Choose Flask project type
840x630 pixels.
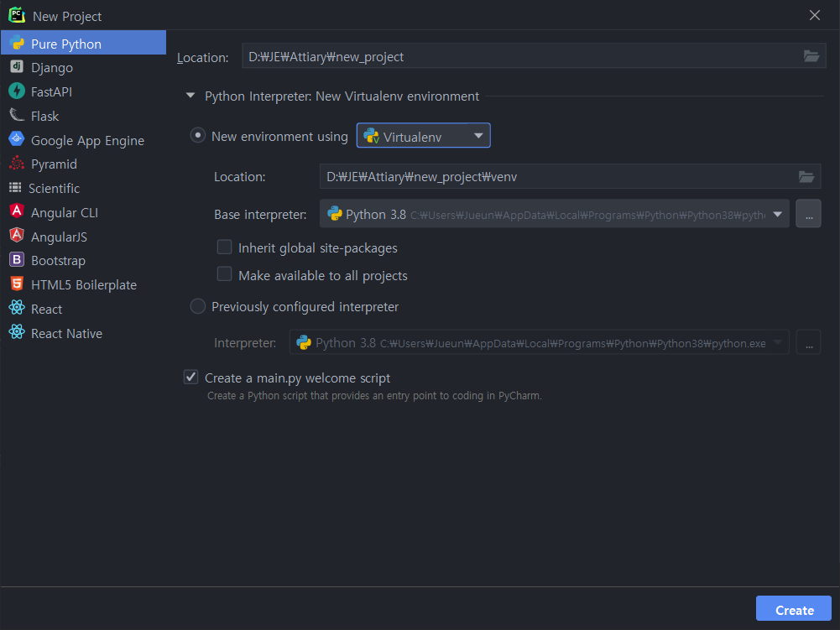click(x=84, y=115)
